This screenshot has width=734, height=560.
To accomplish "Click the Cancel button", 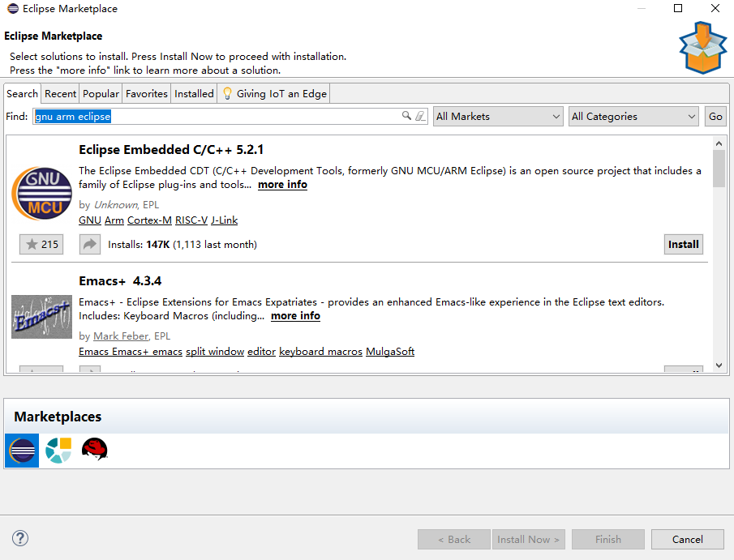I will 687,540.
